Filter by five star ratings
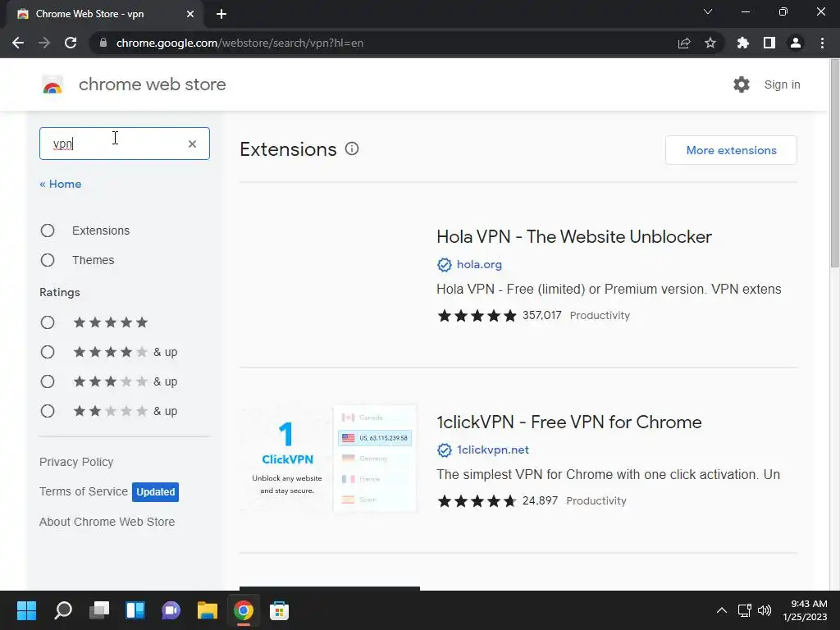840x630 pixels. click(48, 322)
